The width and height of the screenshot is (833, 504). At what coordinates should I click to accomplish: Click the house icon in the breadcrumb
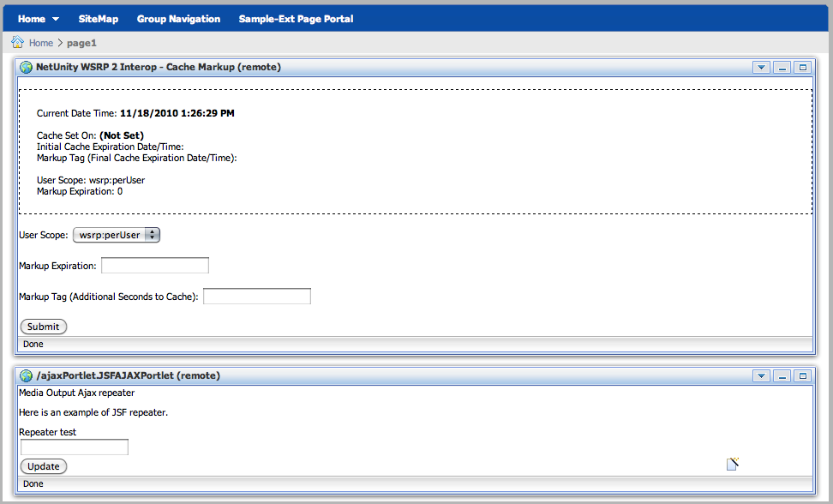pos(17,42)
